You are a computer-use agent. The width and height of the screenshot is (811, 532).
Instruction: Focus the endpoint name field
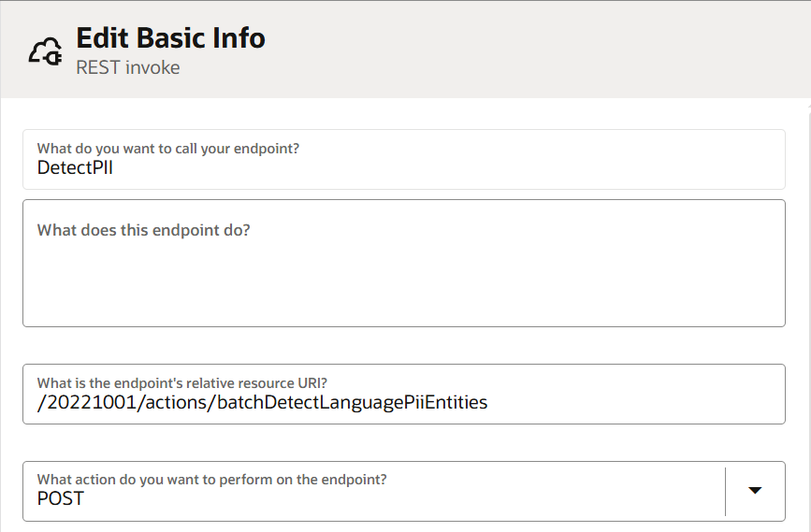point(404,159)
